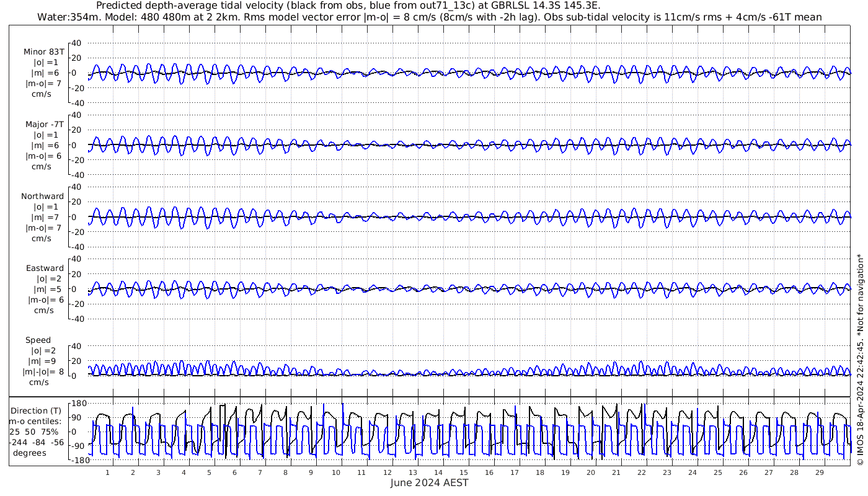Click the 'Major -7T' panel label
This screenshot has width=868, height=496.
coord(44,124)
